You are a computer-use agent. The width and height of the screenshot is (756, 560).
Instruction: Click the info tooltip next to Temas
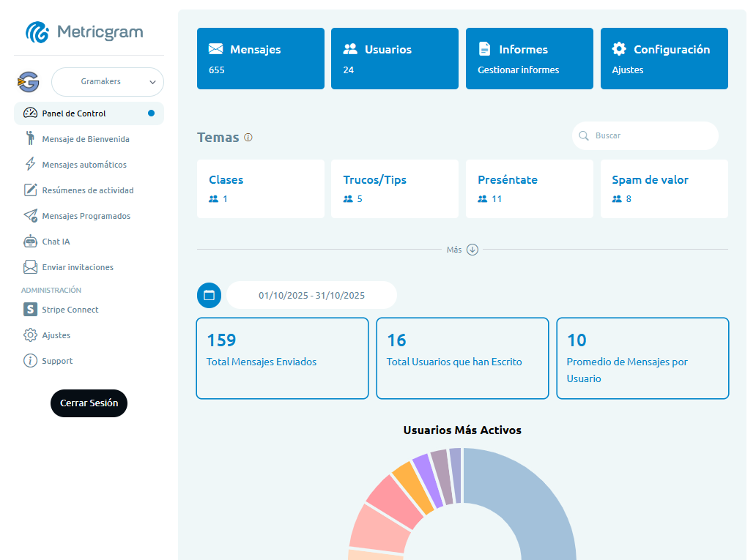(248, 136)
